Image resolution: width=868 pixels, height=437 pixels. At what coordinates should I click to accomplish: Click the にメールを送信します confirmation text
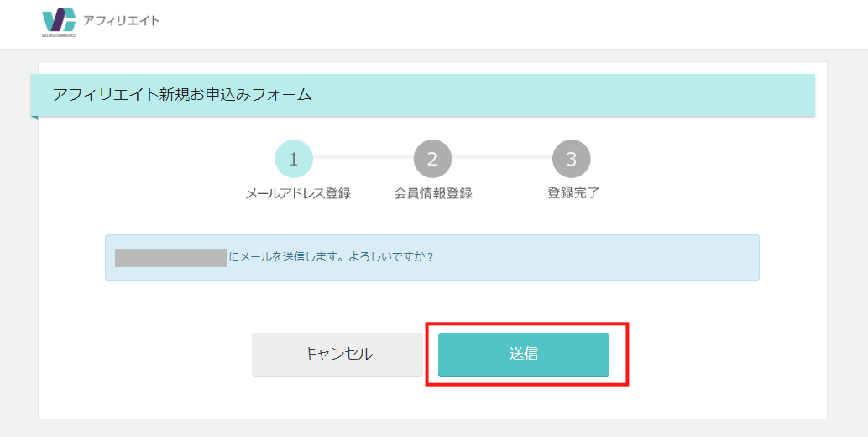[x=332, y=257]
